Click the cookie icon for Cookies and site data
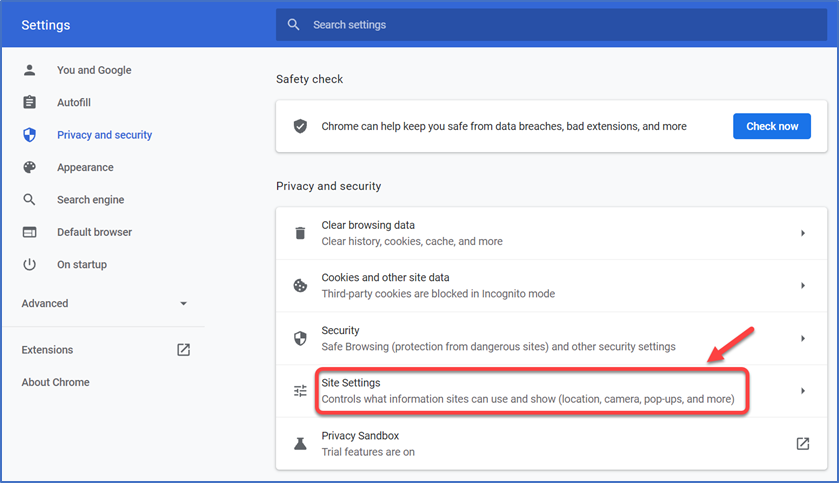Screen dimensions: 839x483 pos(300,286)
